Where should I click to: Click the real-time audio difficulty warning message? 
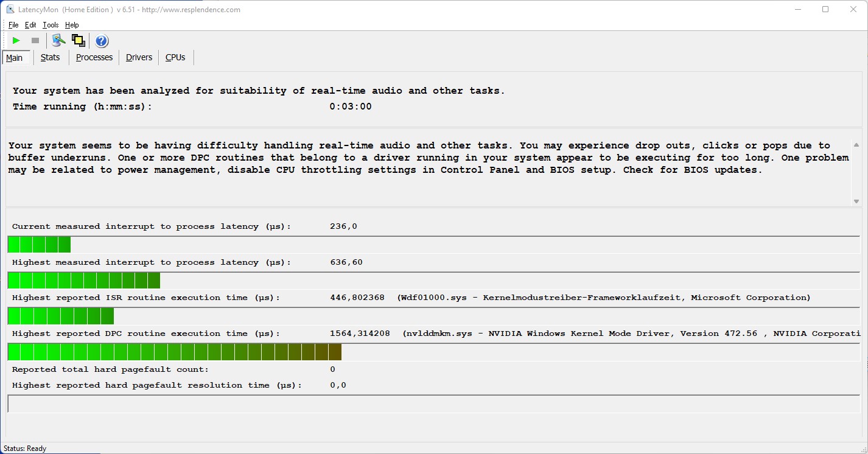(x=429, y=158)
